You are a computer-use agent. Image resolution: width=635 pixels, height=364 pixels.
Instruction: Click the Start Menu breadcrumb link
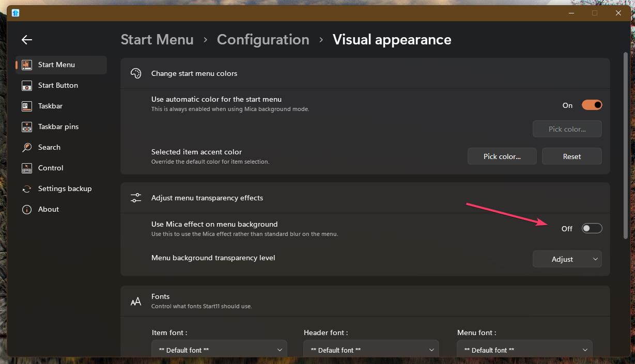point(157,40)
